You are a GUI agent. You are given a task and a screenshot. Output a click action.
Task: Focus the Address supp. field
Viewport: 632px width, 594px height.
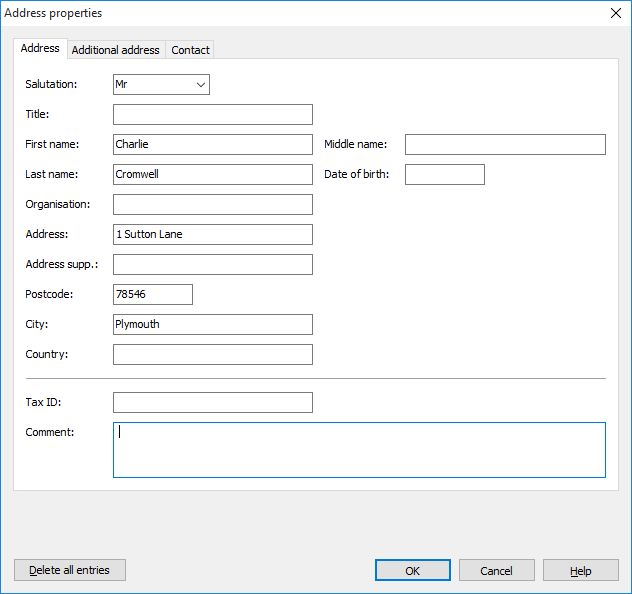pos(212,264)
